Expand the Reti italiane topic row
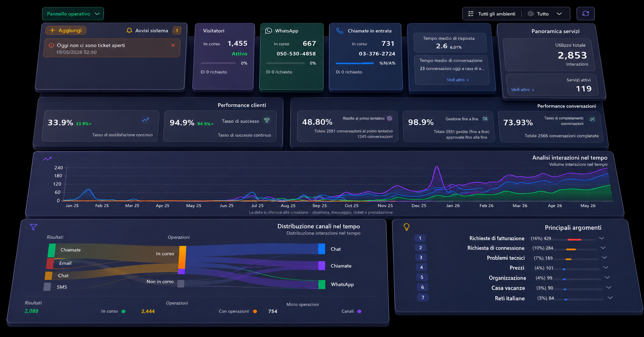Screen dimensions: 644x337 (x=610, y=298)
